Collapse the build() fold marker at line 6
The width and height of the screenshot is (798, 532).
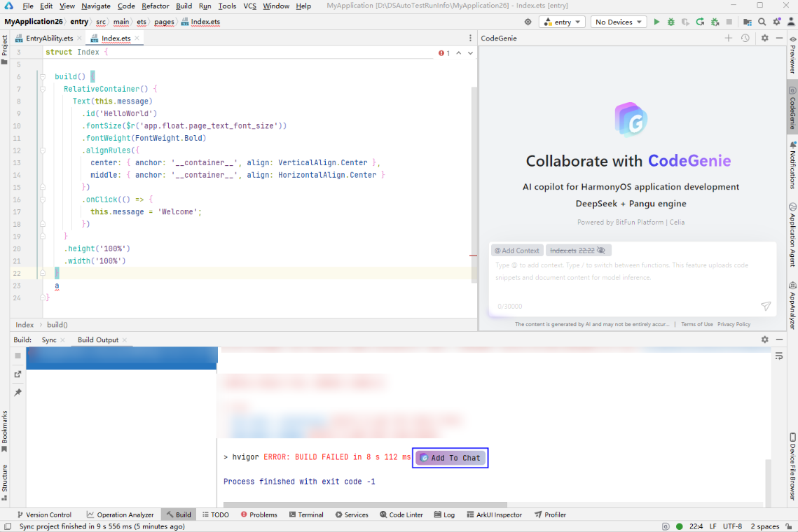(x=43, y=77)
